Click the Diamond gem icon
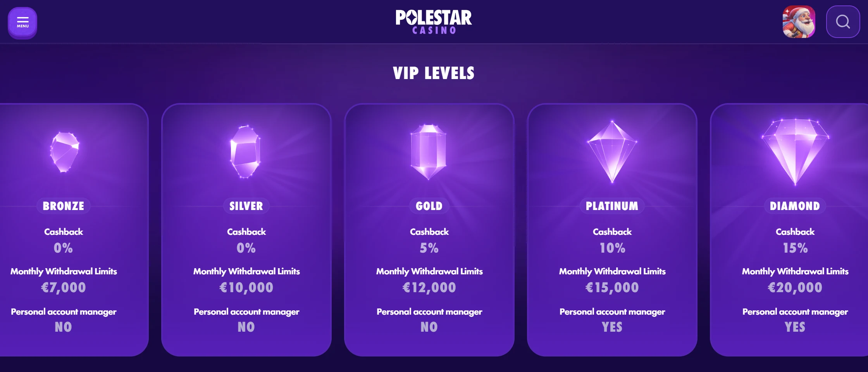Image resolution: width=868 pixels, height=372 pixels. (795, 152)
